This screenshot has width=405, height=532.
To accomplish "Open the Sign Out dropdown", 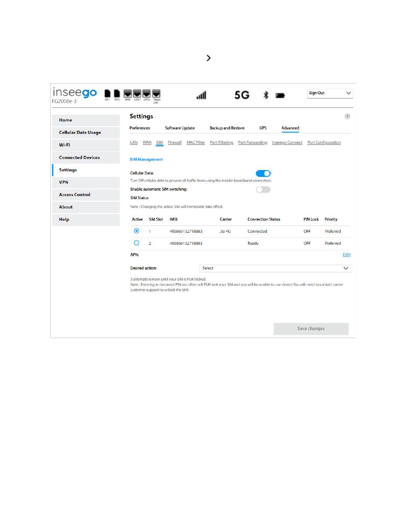I will [x=330, y=93].
